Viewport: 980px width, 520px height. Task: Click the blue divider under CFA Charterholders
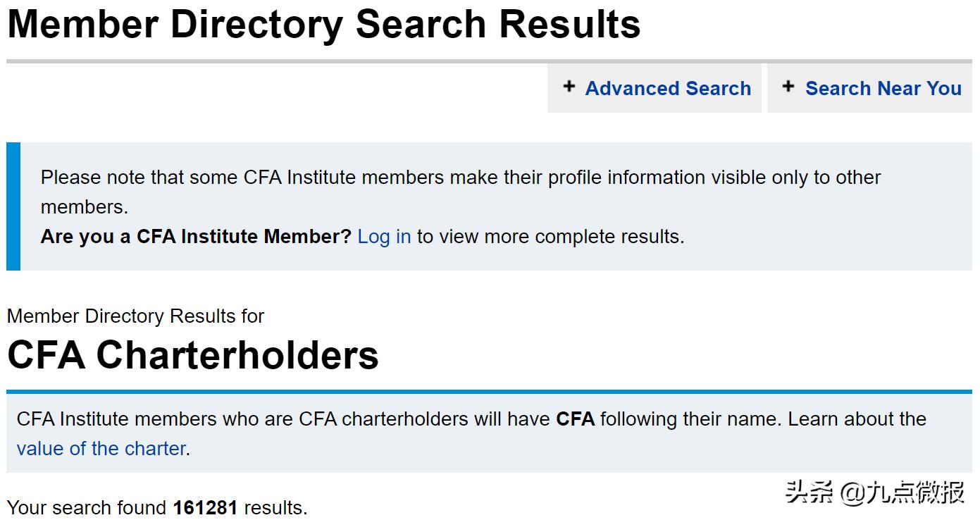[489, 392]
